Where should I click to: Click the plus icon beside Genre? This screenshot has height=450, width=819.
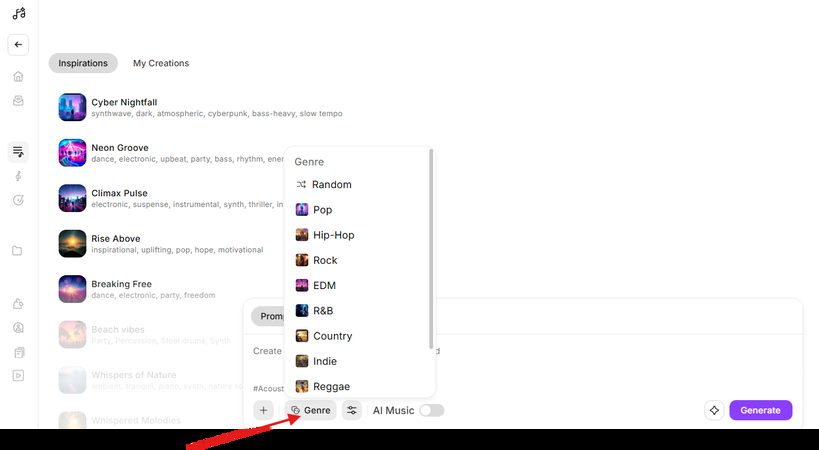click(263, 410)
